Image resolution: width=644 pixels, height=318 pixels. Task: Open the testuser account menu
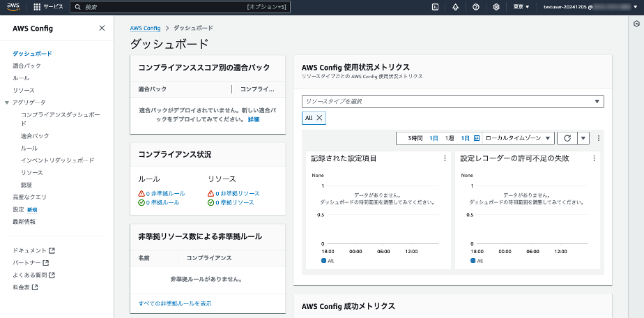click(x=590, y=7)
